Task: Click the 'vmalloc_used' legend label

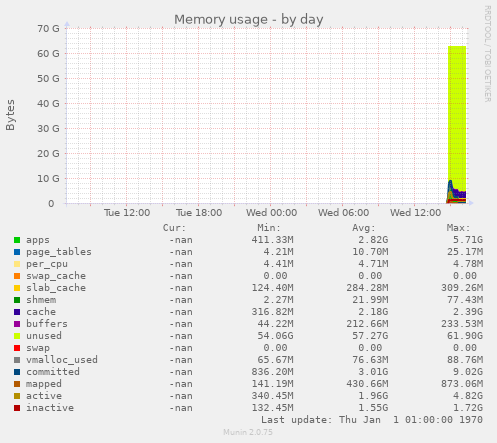Action: (62, 360)
